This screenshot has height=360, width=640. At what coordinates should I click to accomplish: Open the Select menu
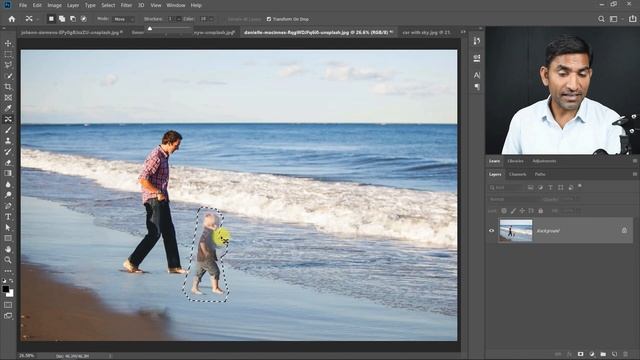point(108,5)
